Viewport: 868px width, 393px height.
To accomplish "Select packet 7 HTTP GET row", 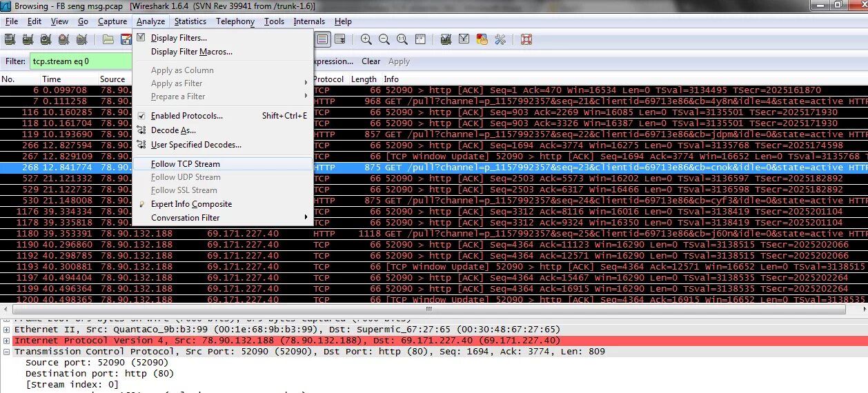I will [434, 101].
